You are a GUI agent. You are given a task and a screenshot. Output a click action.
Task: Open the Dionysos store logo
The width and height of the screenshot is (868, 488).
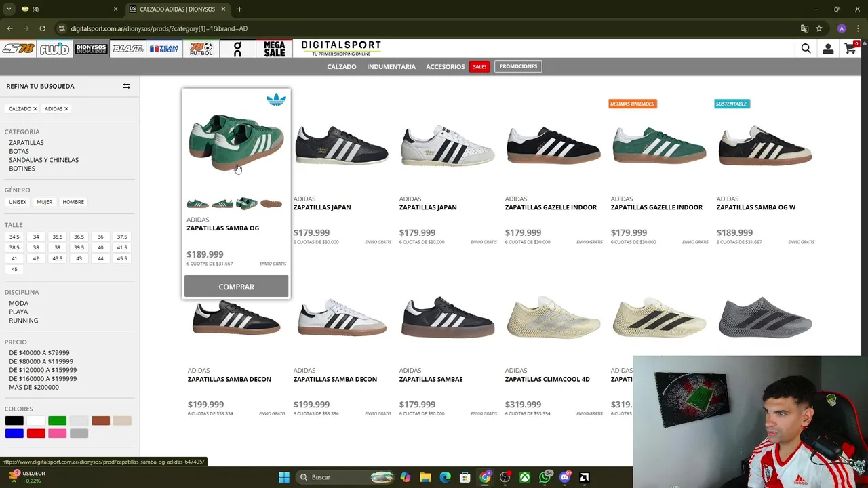[x=91, y=49]
